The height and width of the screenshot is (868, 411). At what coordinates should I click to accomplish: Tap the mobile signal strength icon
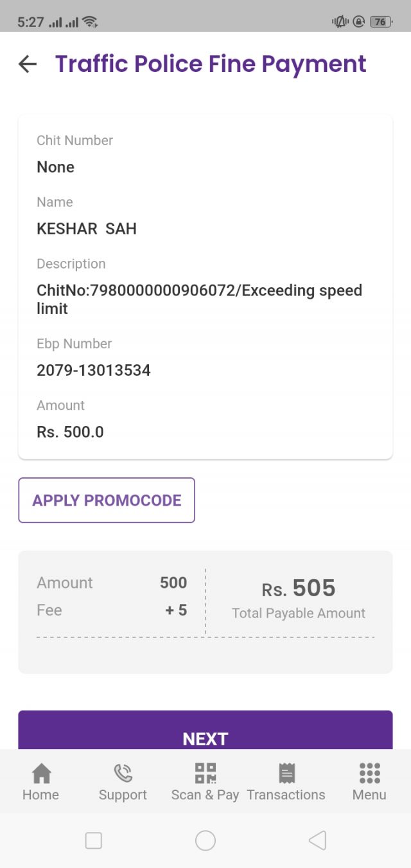pos(58,19)
